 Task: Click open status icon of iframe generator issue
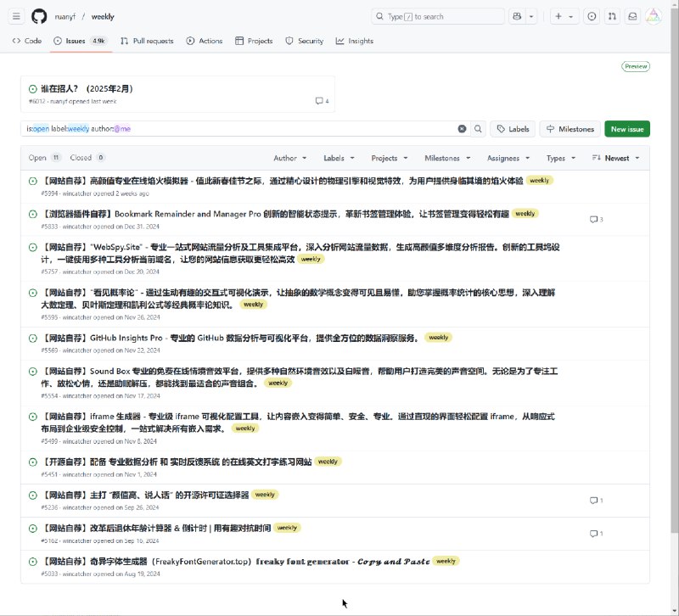click(x=33, y=417)
